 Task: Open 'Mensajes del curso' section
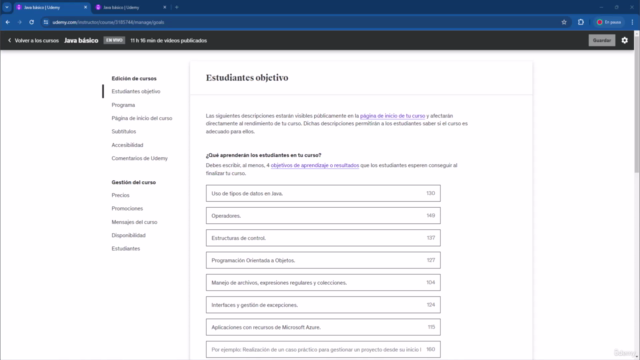pos(134,222)
